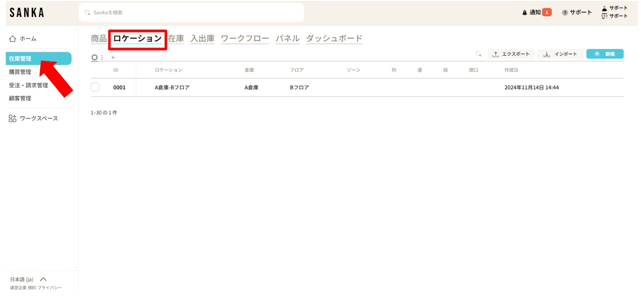644x296 pixels.
Task: Open 顧客管理 in the sidebar
Action: pyautogui.click(x=20, y=98)
